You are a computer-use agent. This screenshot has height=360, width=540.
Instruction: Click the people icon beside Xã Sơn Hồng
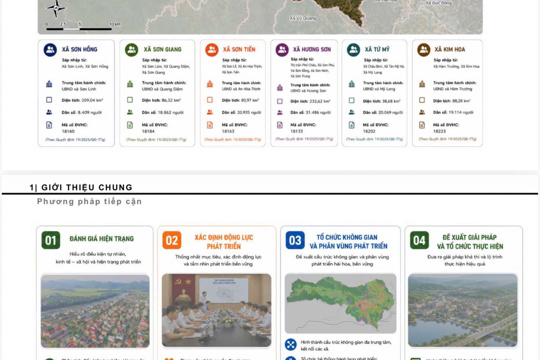point(50,50)
